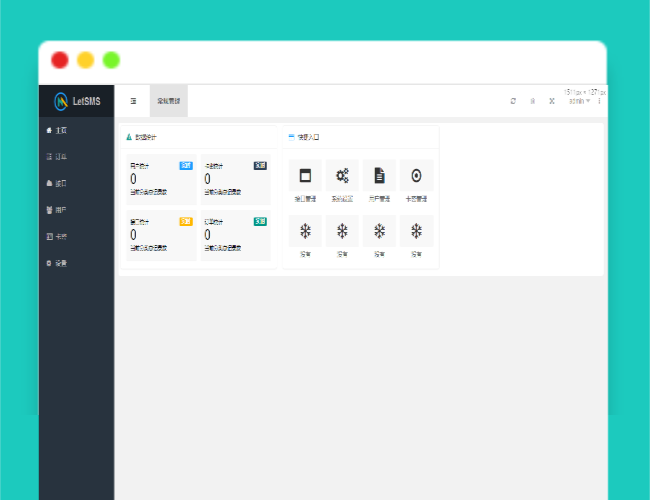Image resolution: width=650 pixels, height=500 pixels.
Task: Click the orange badge on 接口统计 card
Action: tap(186, 221)
